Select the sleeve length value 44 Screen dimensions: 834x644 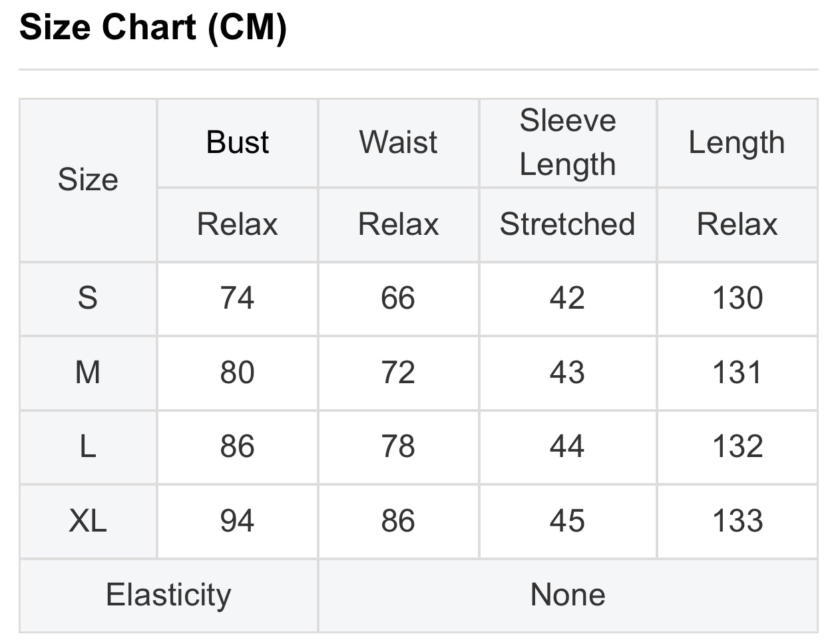[567, 446]
